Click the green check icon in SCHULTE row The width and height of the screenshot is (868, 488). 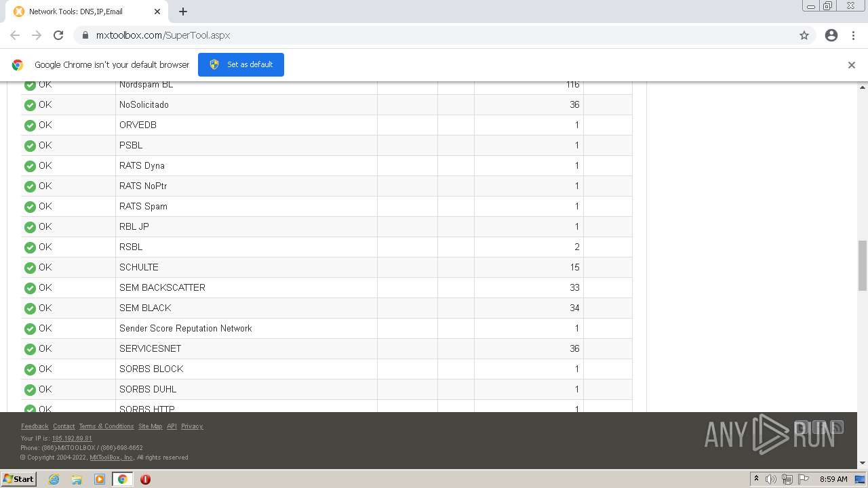30,268
